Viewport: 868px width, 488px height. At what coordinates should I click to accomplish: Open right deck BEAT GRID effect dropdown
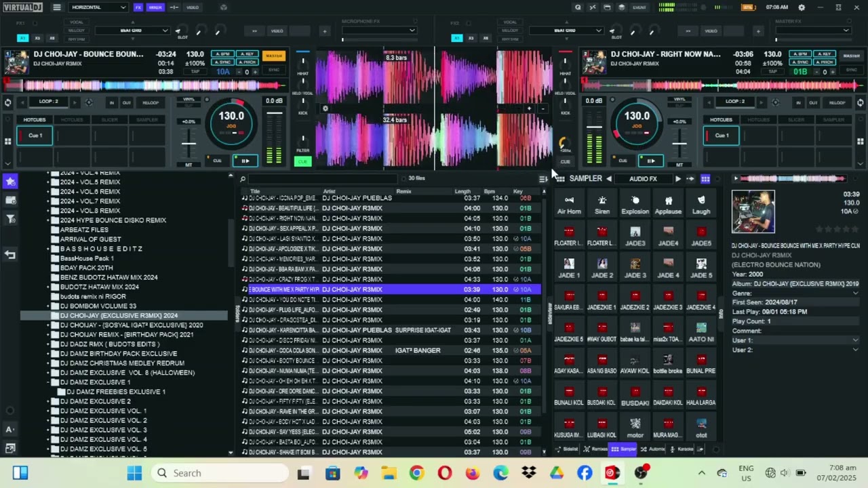(x=566, y=30)
